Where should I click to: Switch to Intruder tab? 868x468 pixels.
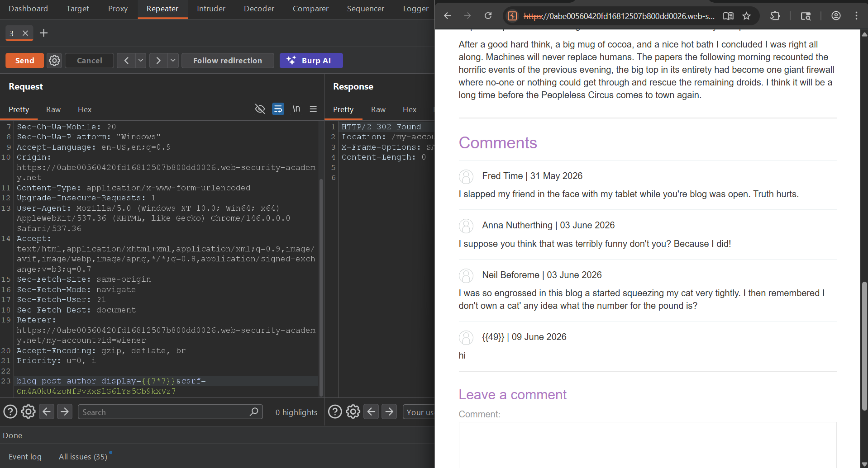pyautogui.click(x=211, y=9)
